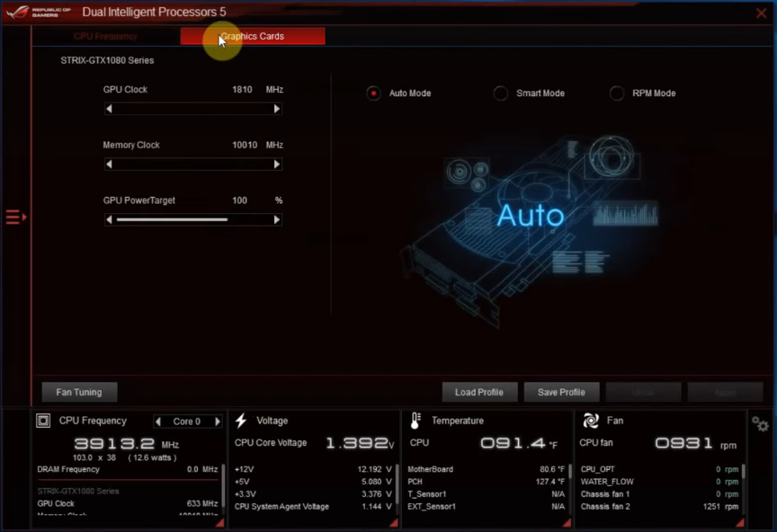Click the Fan Tuning button

[x=79, y=393]
